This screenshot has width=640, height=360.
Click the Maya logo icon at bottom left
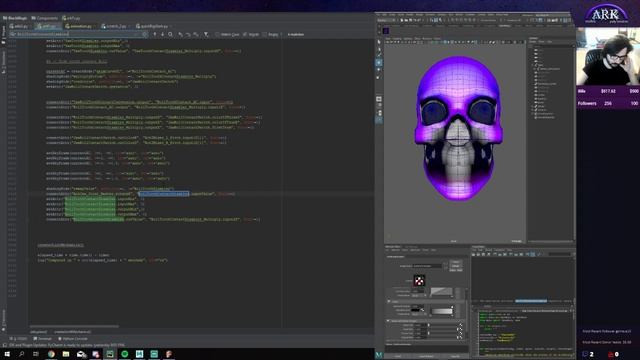pos(379,355)
